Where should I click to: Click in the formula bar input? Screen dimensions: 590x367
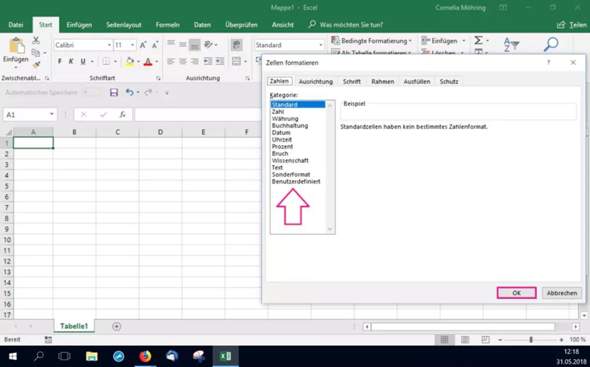(198, 114)
